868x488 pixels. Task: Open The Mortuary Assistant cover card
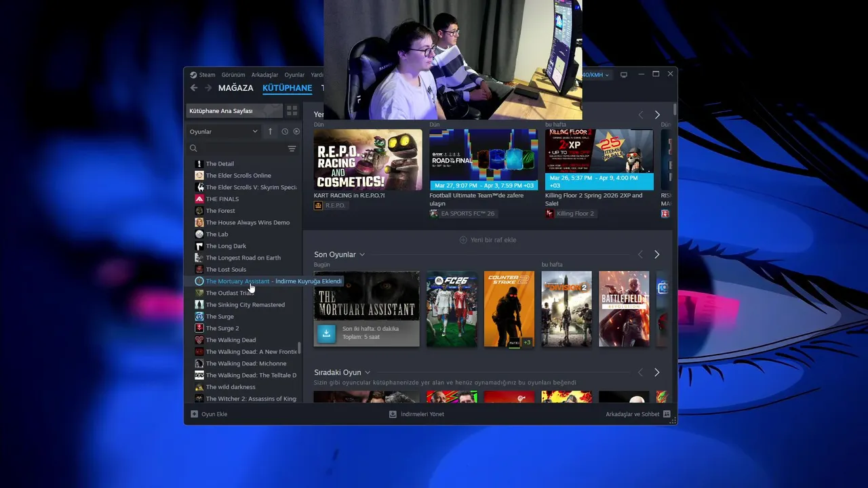click(366, 309)
